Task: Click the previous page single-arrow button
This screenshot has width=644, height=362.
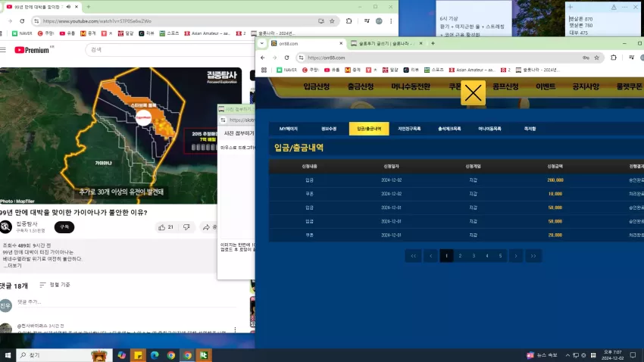Action: point(430,256)
